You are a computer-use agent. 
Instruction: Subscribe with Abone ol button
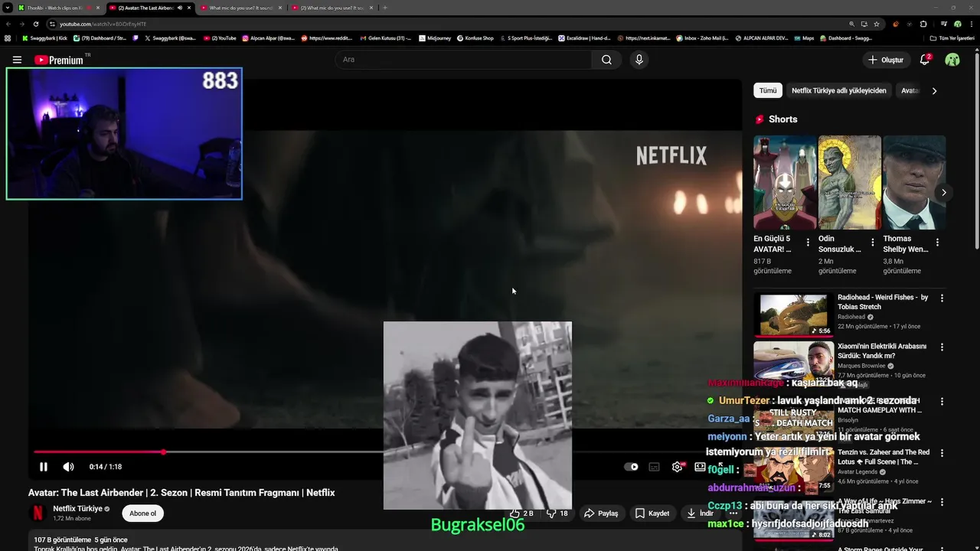point(142,514)
